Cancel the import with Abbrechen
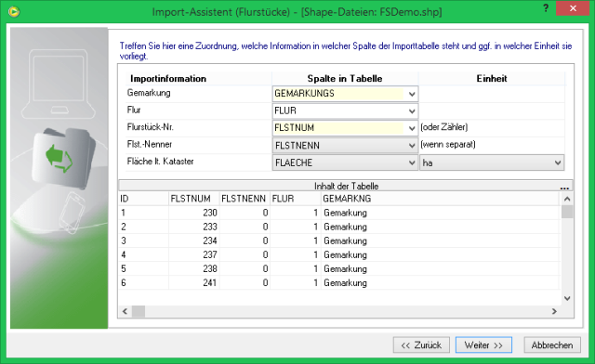This screenshot has height=364, width=595. 552,345
